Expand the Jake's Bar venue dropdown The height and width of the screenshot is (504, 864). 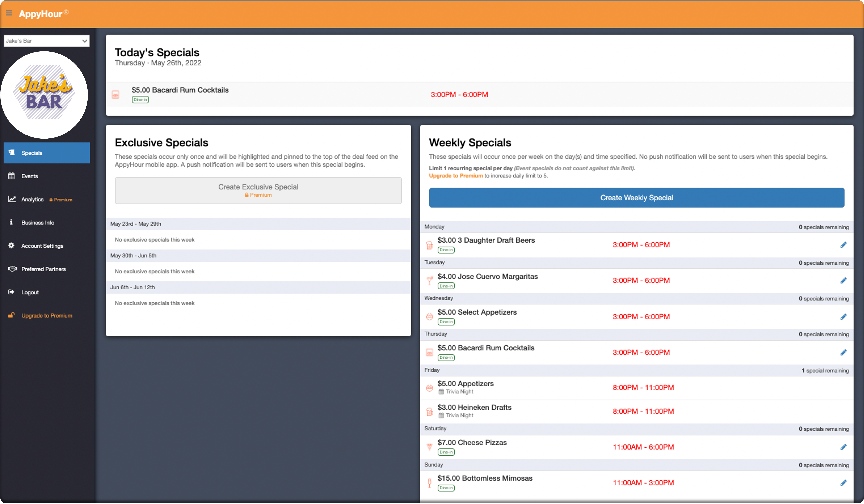pyautogui.click(x=47, y=41)
